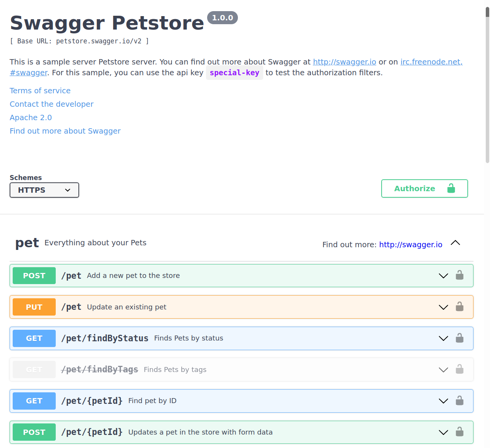490x448 pixels.
Task: Click GET badge for /pet/{petId}
Action: (34, 401)
